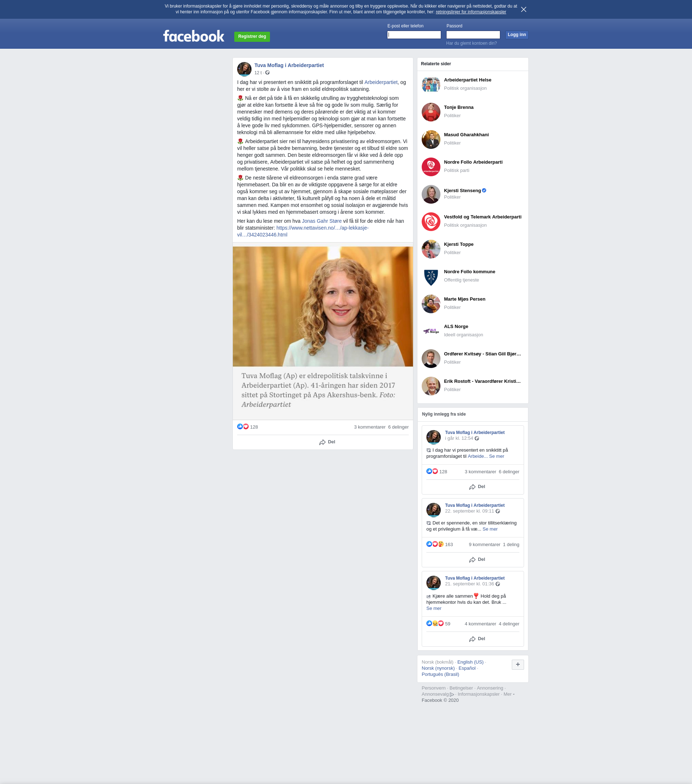The image size is (692, 784).
Task: Click the Nordre Follo Arbeiderparti rose logo
Action: [x=431, y=167]
